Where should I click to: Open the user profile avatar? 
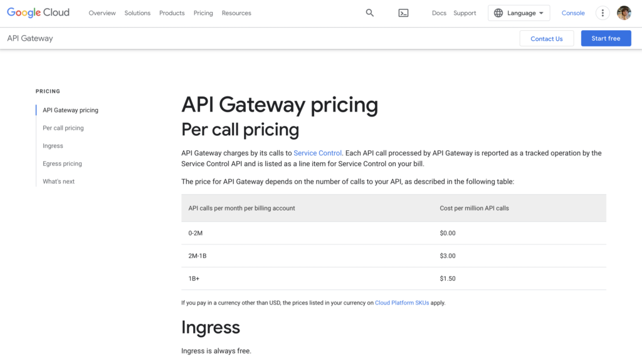(x=624, y=13)
